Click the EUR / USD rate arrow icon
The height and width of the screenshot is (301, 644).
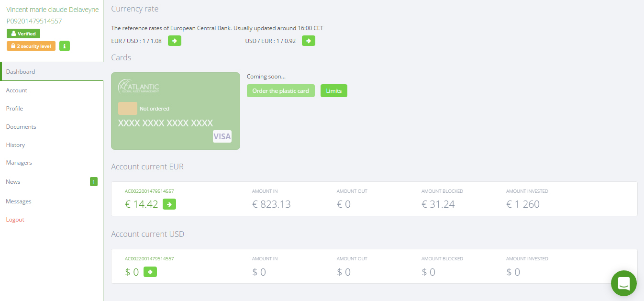[x=175, y=41]
